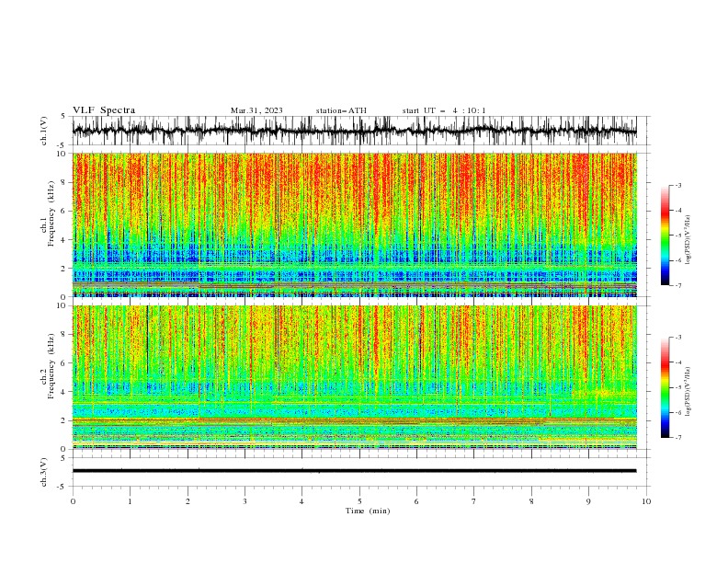Click the "ch.3(V)" axis label
Image resolution: width=728 pixels, height=563 pixels.
44,472
